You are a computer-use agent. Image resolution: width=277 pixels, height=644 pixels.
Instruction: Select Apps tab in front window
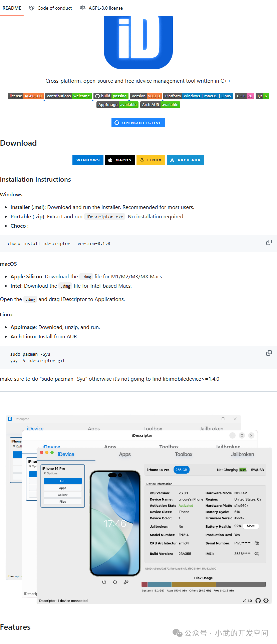click(x=125, y=454)
